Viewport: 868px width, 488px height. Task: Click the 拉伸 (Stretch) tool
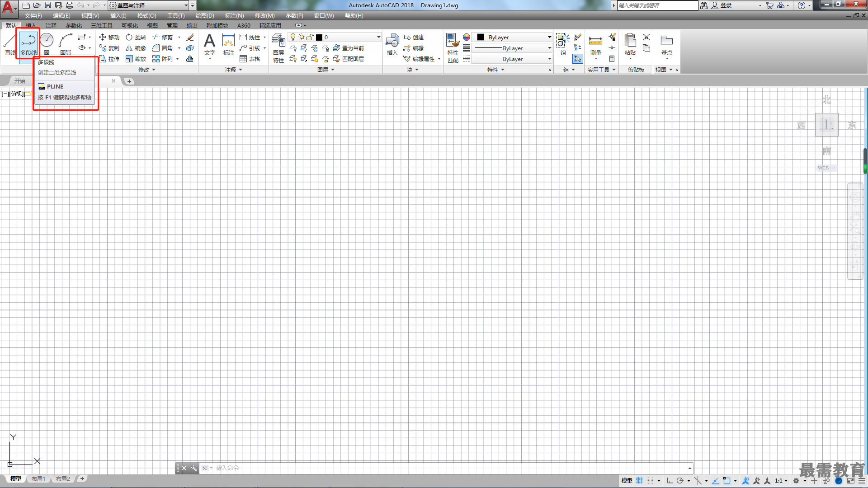[x=109, y=59]
